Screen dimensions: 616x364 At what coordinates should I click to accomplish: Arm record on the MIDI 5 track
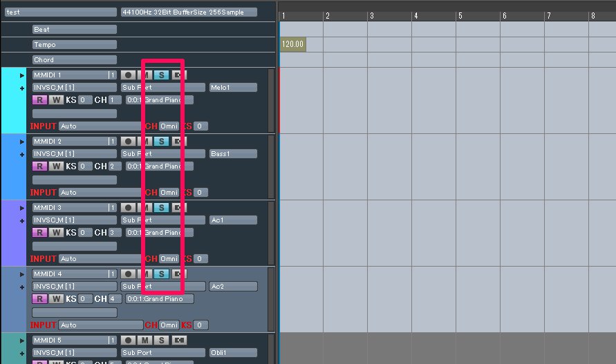click(128, 340)
